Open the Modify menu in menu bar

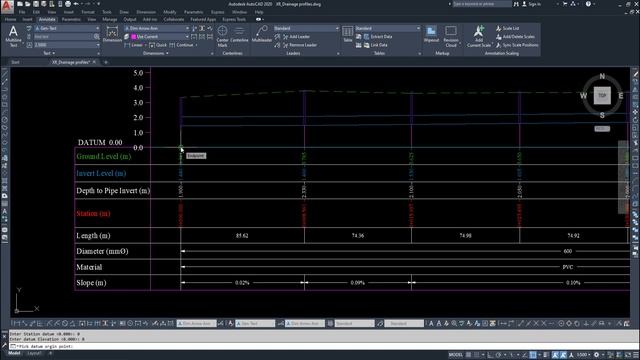[170, 12]
